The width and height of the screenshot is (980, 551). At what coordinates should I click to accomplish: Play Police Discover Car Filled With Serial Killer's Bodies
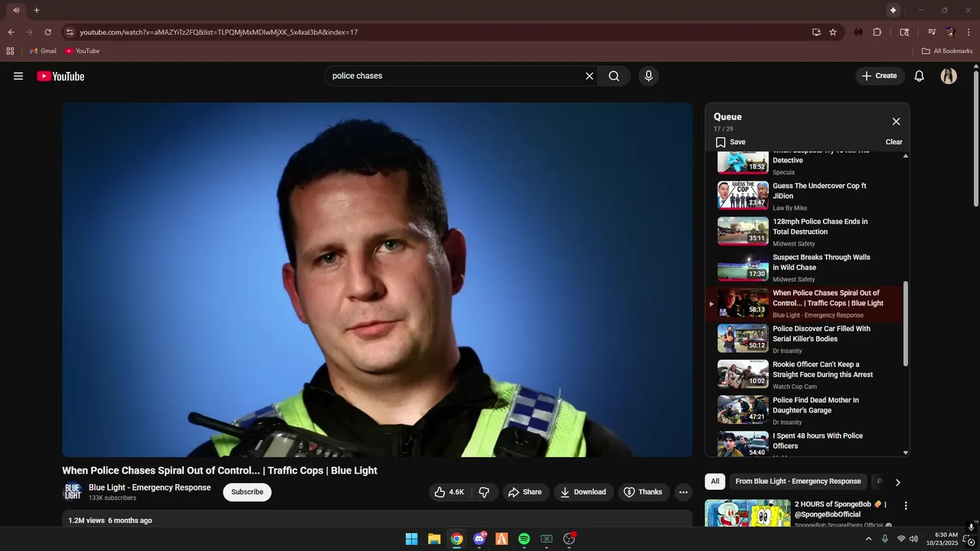coord(802,338)
